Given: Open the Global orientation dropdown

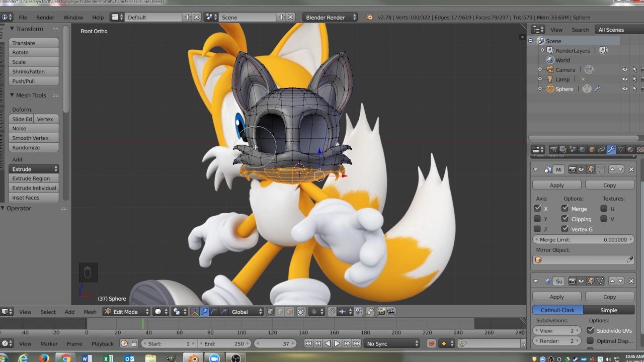Looking at the screenshot, I should click(x=246, y=312).
